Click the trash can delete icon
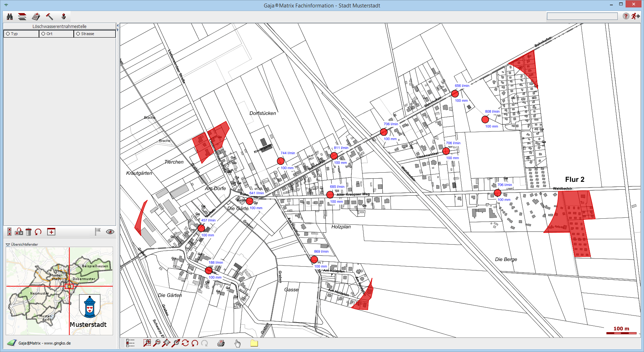Viewport: 644px width, 352px height. point(29,232)
